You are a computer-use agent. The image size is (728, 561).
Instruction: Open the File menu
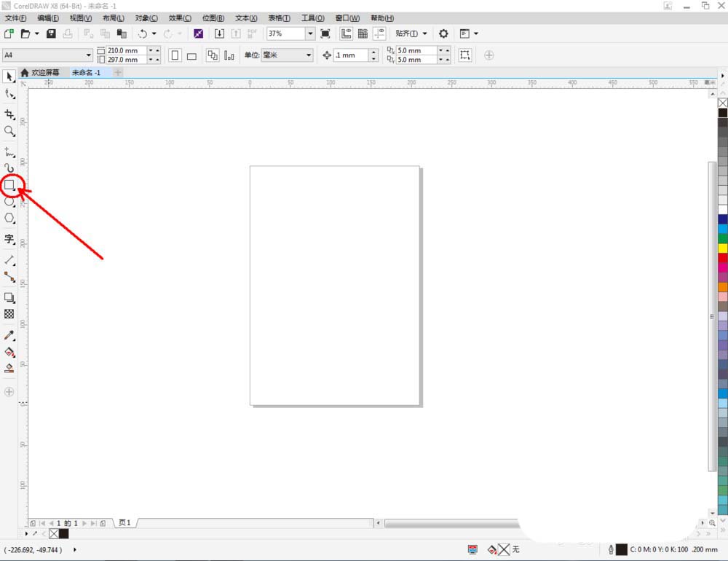[15, 18]
